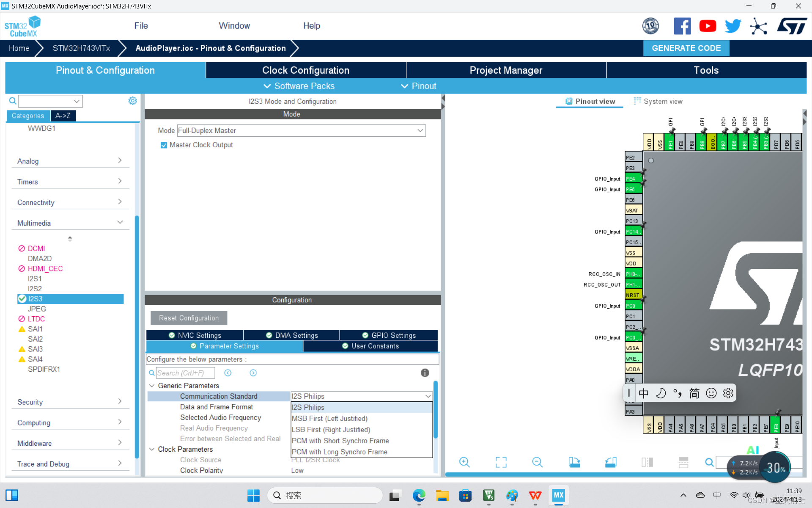Open ST YouTube channel icon
The image size is (812, 508).
[x=708, y=26]
